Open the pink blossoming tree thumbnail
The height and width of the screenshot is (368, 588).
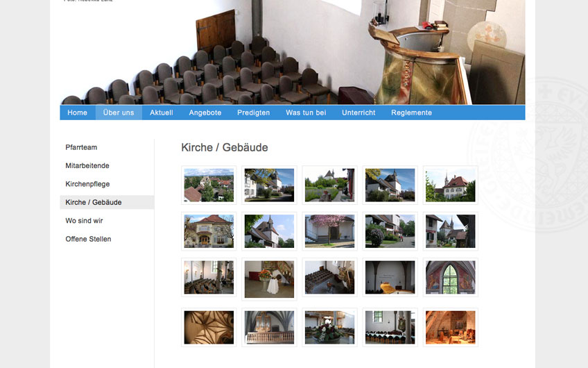pos(329,231)
